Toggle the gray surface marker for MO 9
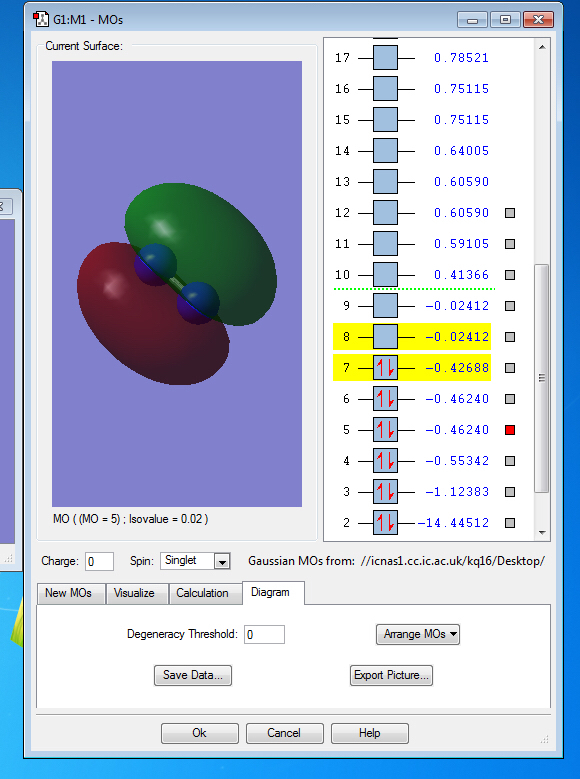Screen dimensions: 580x779 click(x=510, y=306)
